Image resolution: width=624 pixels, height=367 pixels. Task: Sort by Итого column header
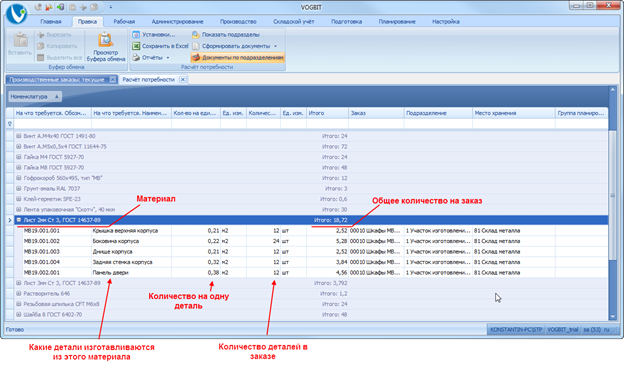(x=328, y=113)
